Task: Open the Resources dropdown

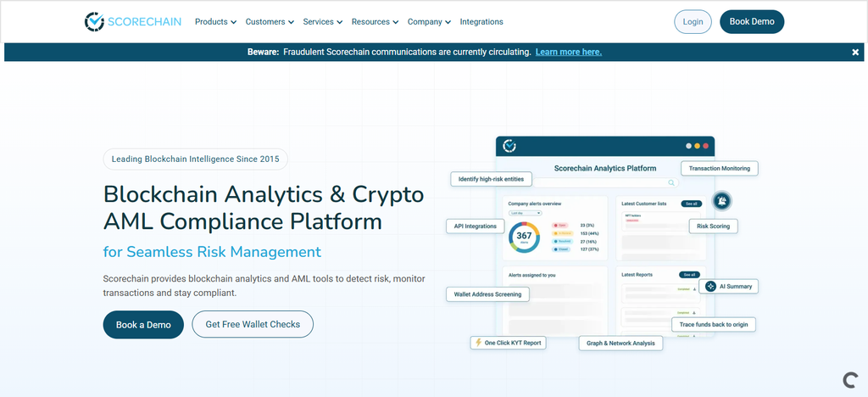Action: 375,21
